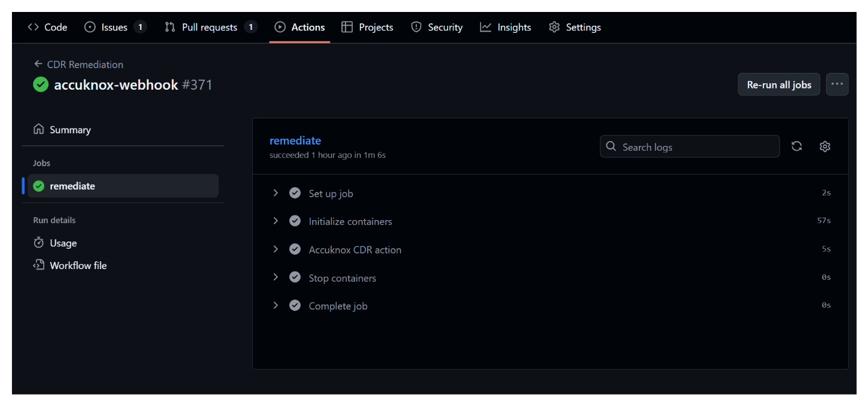Image resolution: width=868 pixels, height=406 pixels.
Task: Expand the Stop containers step
Action: pos(276,277)
